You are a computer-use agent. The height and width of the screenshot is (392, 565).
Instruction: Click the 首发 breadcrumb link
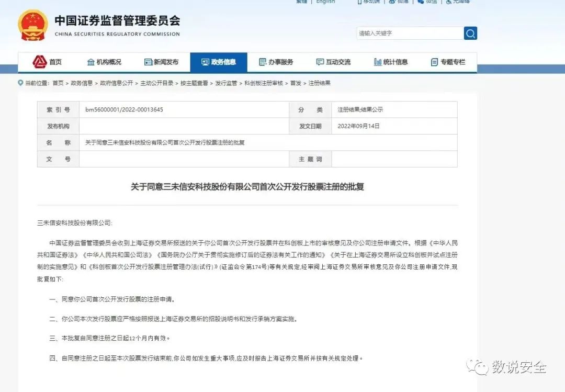[296, 83]
